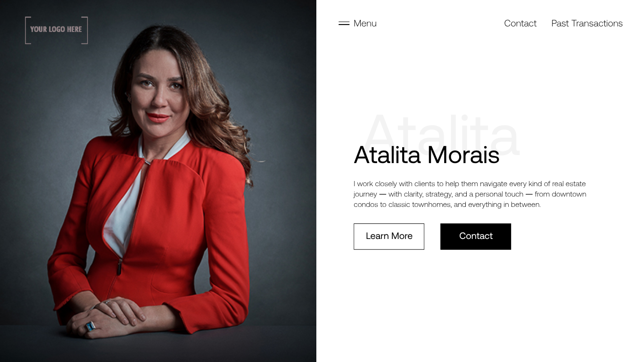Go to Contact in top navigation

pyautogui.click(x=520, y=24)
